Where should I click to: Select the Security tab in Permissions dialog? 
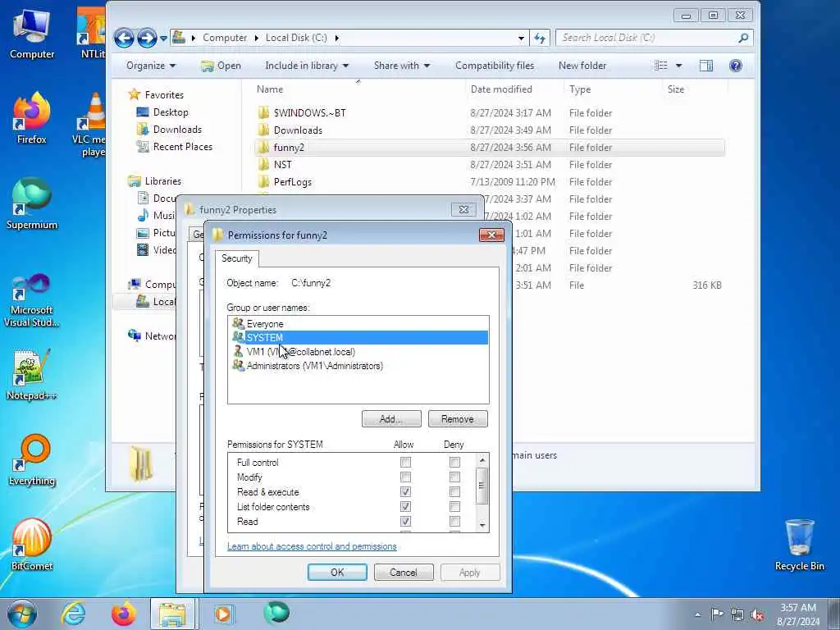tap(237, 258)
